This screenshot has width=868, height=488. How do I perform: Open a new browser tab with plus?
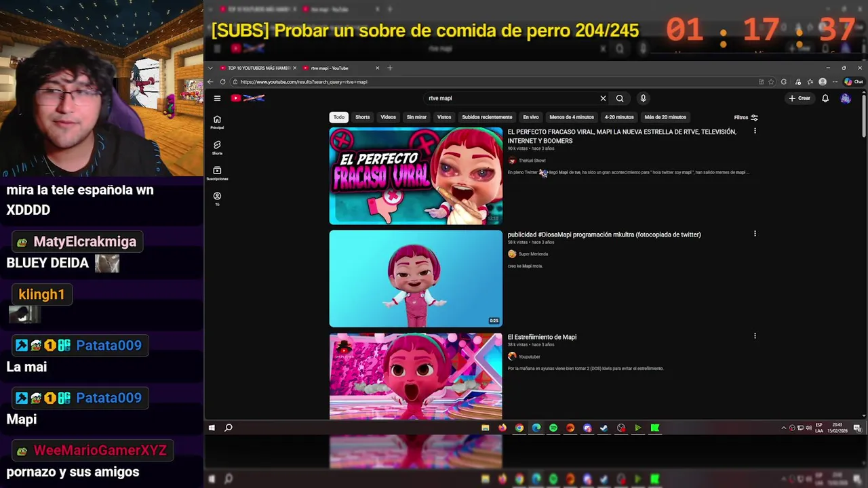tap(390, 68)
